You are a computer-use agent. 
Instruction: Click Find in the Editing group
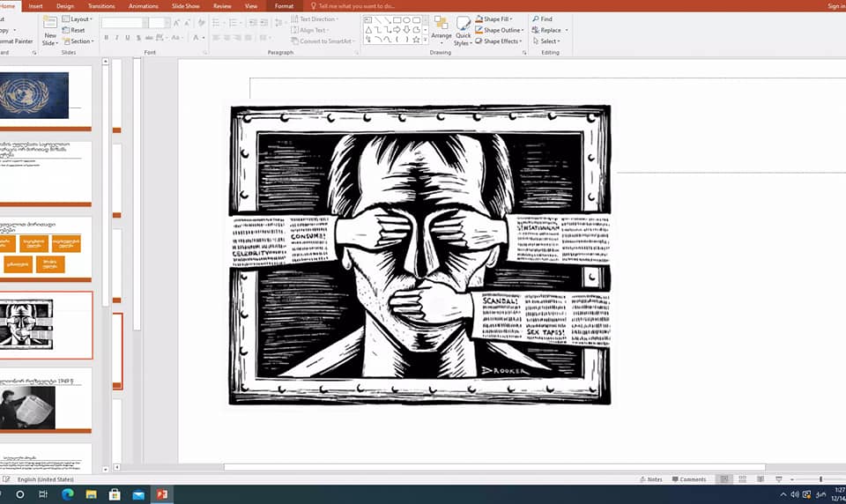[x=542, y=19]
